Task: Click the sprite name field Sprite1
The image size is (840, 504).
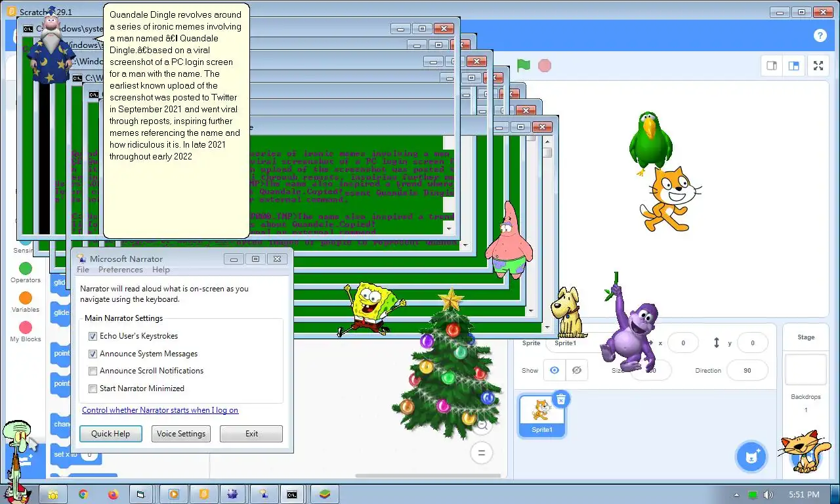Action: [572, 343]
